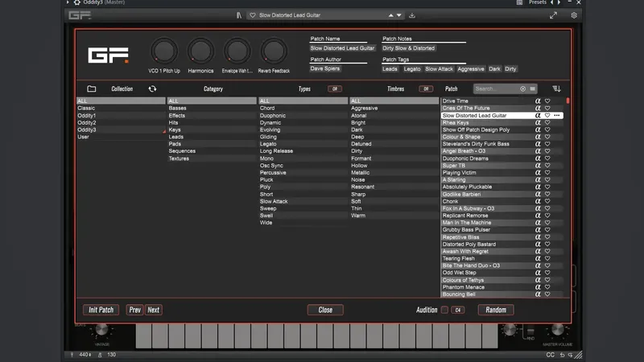Open the plugin settings gear icon
The image size is (644, 362).
[x=574, y=15]
